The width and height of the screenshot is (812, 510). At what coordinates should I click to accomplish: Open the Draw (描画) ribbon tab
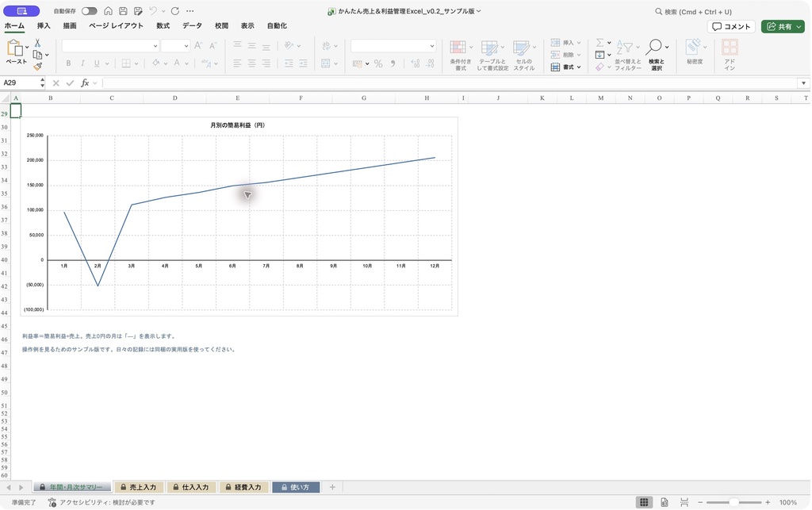pyautogui.click(x=70, y=26)
